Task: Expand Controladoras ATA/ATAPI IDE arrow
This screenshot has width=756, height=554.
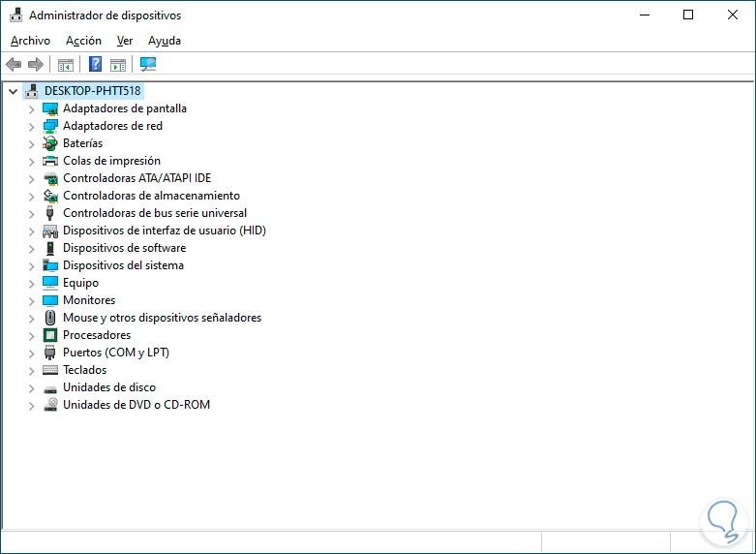Action: [31, 179]
